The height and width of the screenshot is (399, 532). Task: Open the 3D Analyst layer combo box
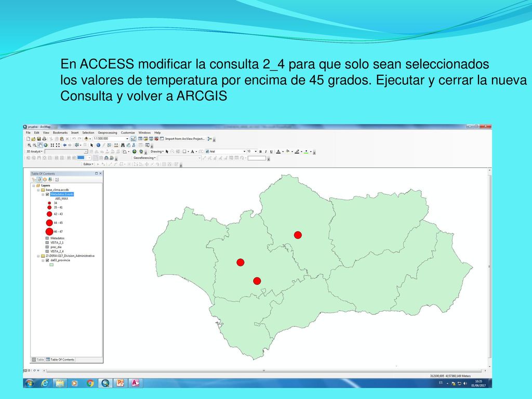pos(66,152)
